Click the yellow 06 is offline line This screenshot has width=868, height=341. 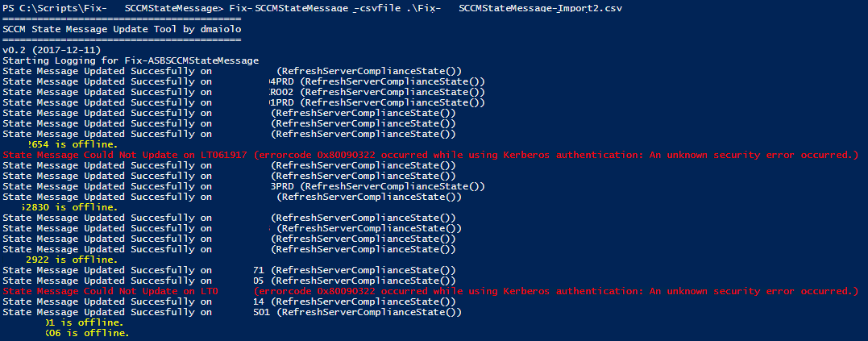87,333
